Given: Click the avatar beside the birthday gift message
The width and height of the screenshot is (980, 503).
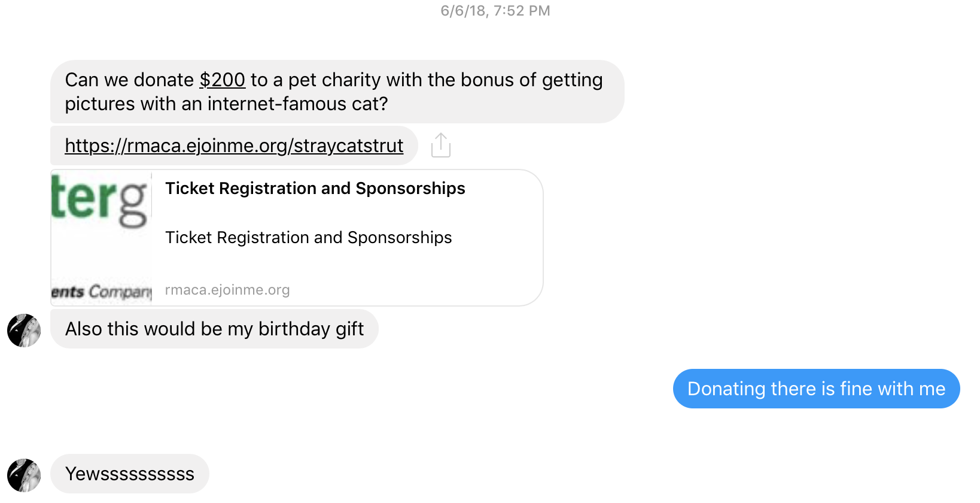Looking at the screenshot, I should point(24,330).
